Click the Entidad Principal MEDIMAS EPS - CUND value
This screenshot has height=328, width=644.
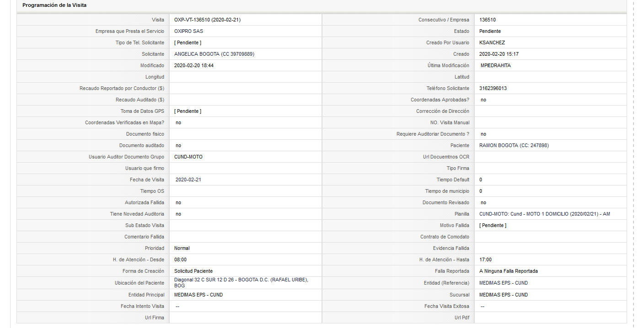point(199,295)
